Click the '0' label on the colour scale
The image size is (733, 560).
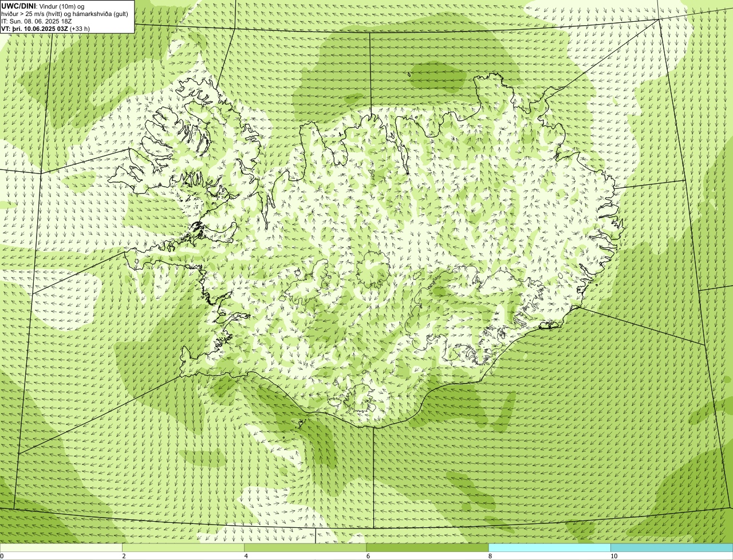pyautogui.click(x=2, y=556)
